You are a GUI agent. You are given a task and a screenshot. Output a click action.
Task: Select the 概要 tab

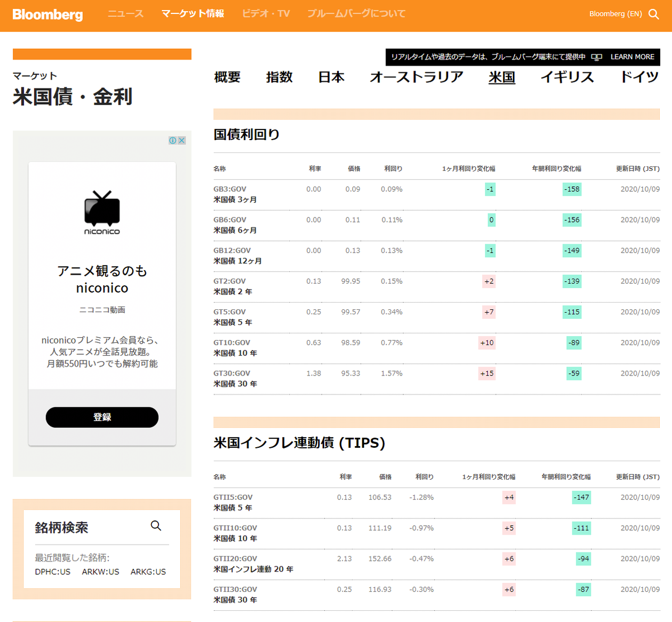pyautogui.click(x=227, y=77)
